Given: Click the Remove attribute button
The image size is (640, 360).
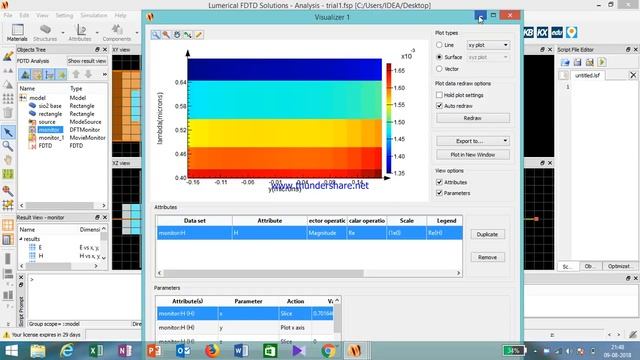Looking at the screenshot, I should coord(487,257).
